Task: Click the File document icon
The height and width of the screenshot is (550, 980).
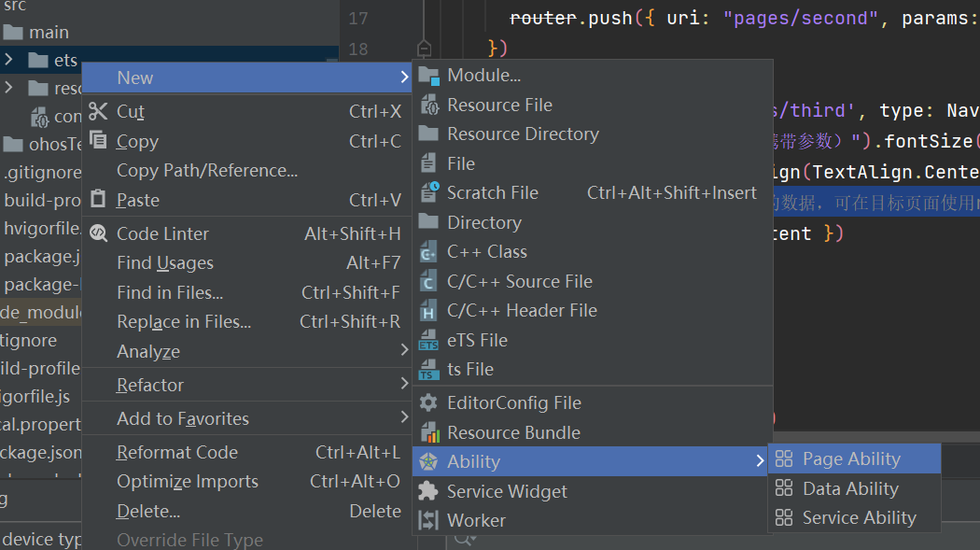Action: pyautogui.click(x=428, y=163)
